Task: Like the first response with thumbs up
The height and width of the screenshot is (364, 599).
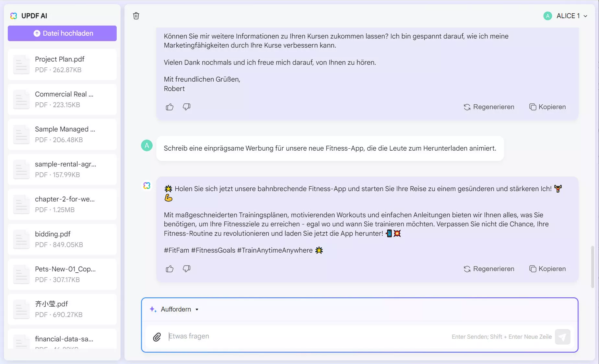Action: (x=170, y=107)
